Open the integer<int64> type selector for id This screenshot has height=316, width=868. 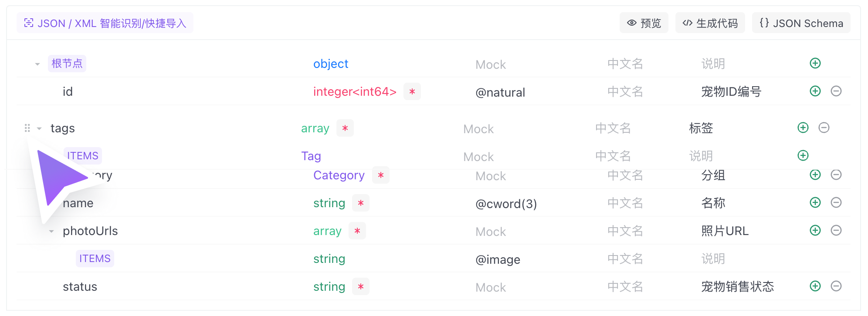pyautogui.click(x=354, y=91)
